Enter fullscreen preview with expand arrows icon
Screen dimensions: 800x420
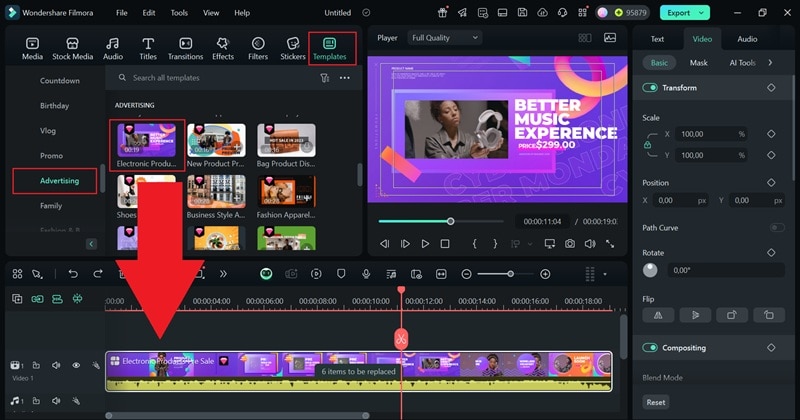point(610,244)
